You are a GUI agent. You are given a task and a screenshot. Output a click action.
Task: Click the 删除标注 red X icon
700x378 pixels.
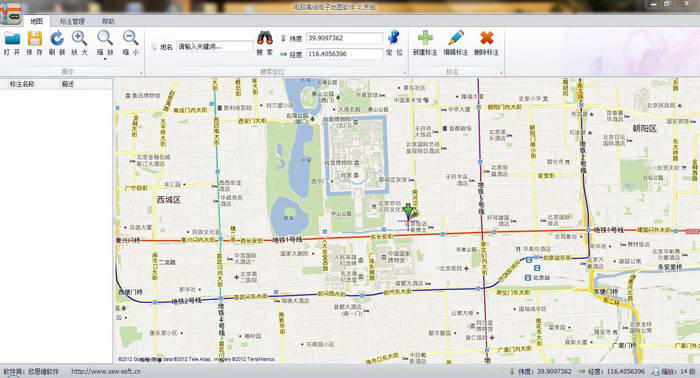point(487,38)
